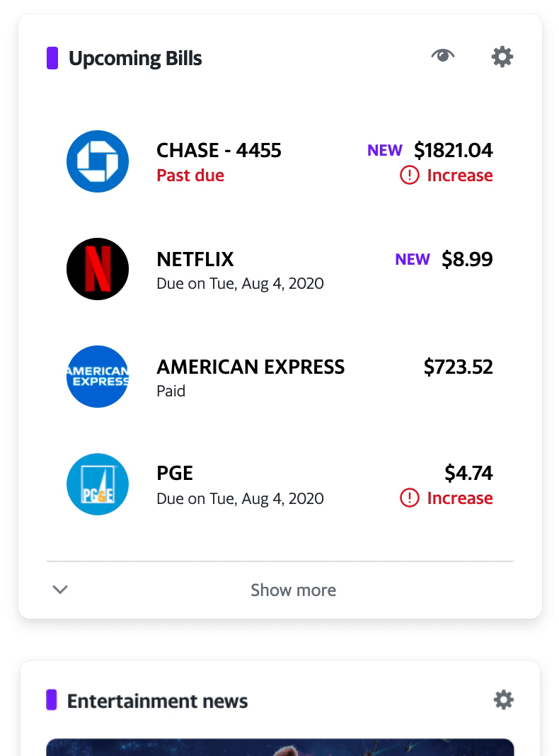This screenshot has width=559, height=756.
Task: Click the Netflix logo icon
Action: pyautogui.click(x=98, y=269)
